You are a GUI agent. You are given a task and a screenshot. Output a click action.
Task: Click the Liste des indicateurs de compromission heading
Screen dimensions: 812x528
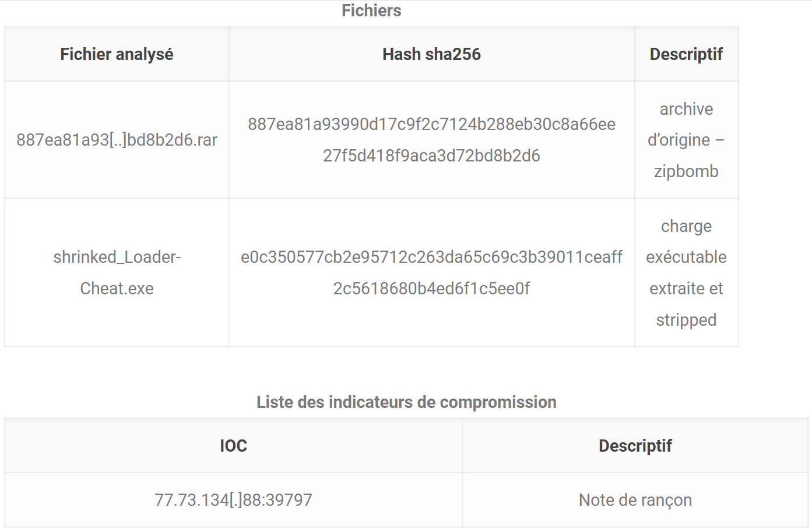coord(406,402)
